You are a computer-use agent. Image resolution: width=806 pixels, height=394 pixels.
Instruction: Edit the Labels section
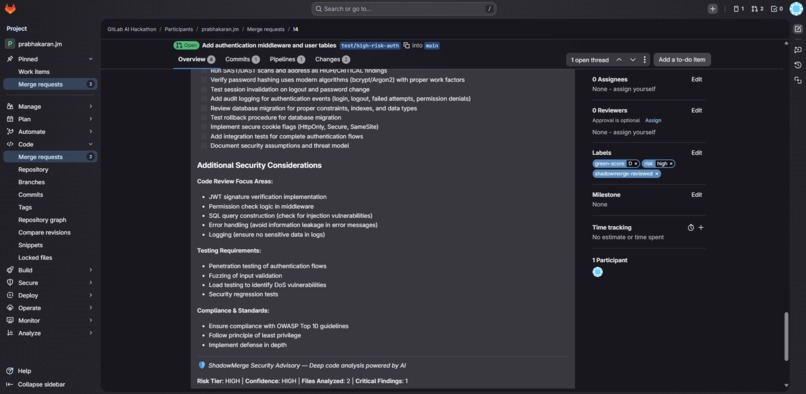tap(697, 153)
